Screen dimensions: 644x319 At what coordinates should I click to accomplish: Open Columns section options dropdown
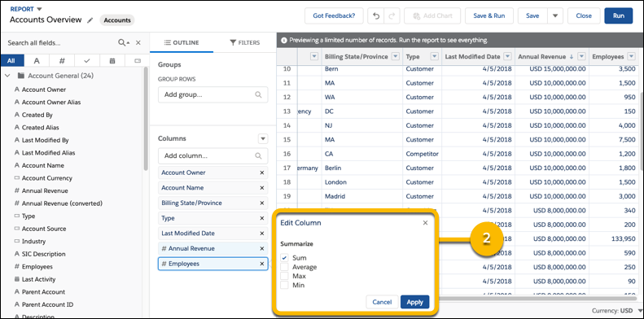pos(263,139)
